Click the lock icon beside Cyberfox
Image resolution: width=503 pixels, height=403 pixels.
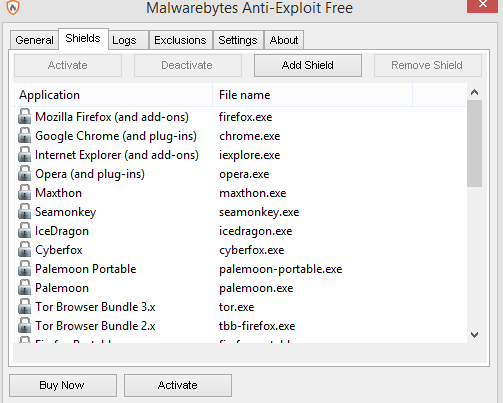point(24,249)
